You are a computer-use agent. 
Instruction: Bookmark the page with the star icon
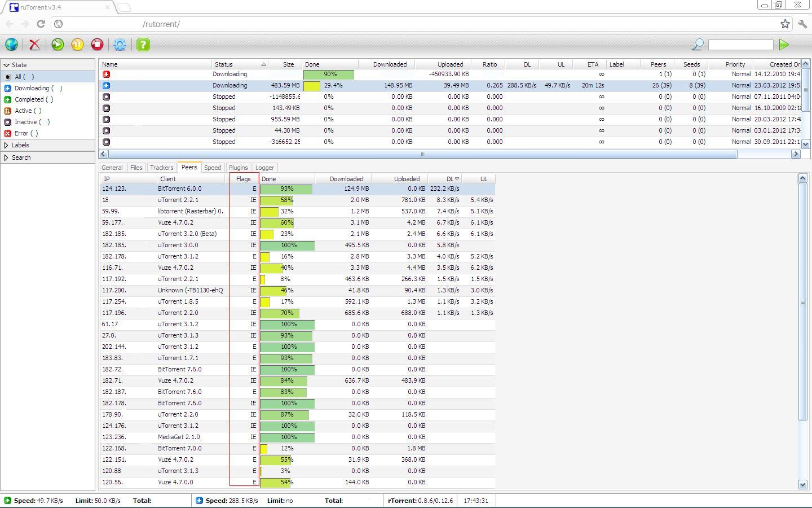coord(785,24)
